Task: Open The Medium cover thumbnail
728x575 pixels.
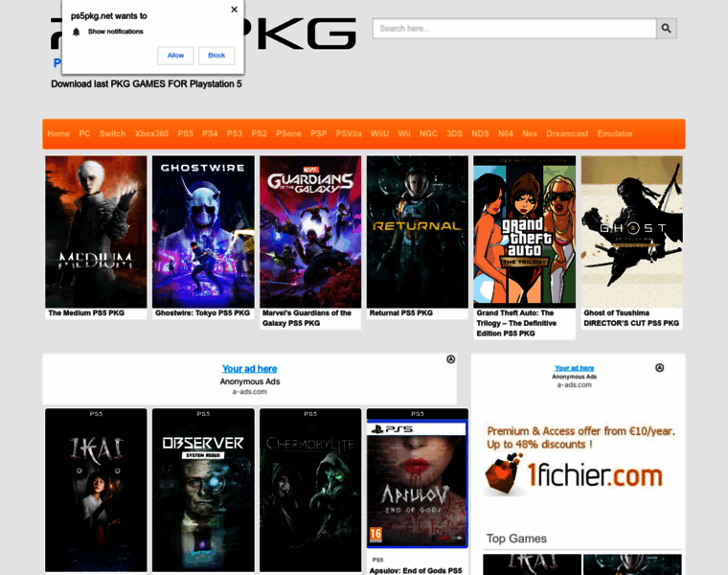Action: [x=96, y=232]
